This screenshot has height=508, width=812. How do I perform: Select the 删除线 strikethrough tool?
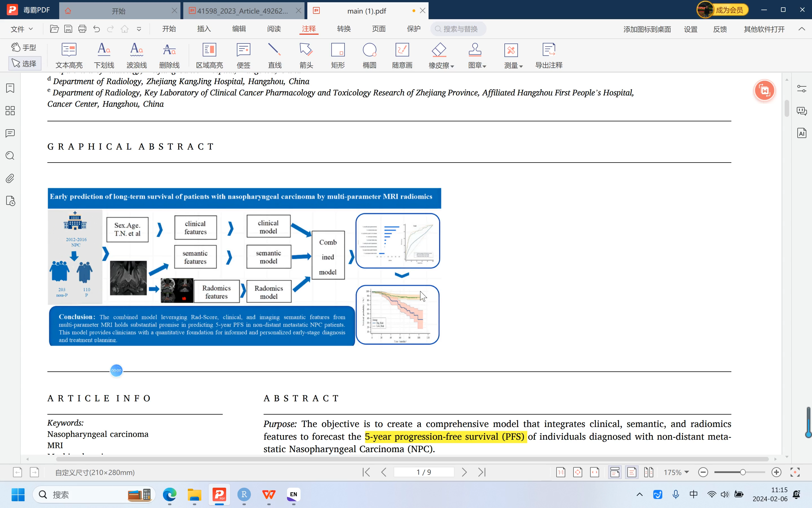169,55
